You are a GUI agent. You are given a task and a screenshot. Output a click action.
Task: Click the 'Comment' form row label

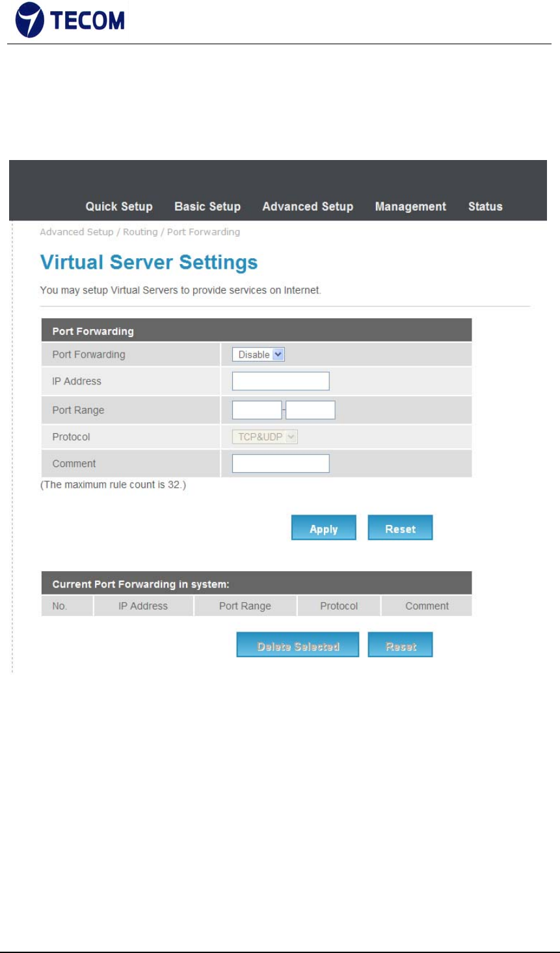[74, 464]
